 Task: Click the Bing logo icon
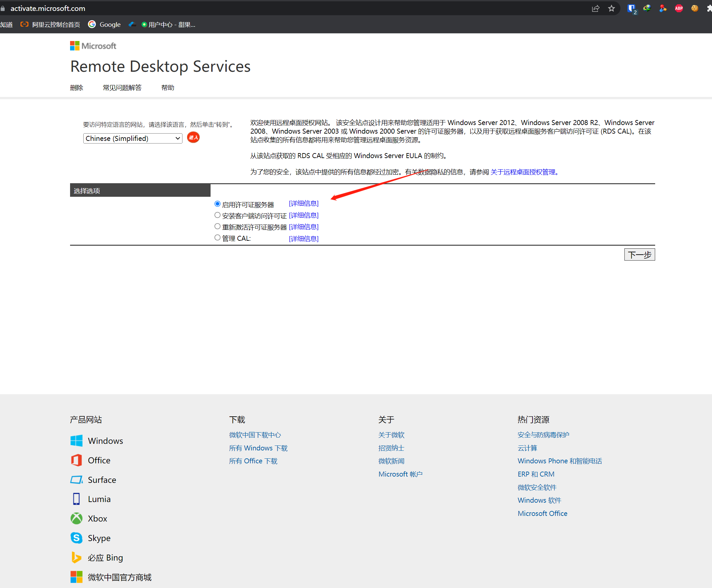click(x=76, y=558)
